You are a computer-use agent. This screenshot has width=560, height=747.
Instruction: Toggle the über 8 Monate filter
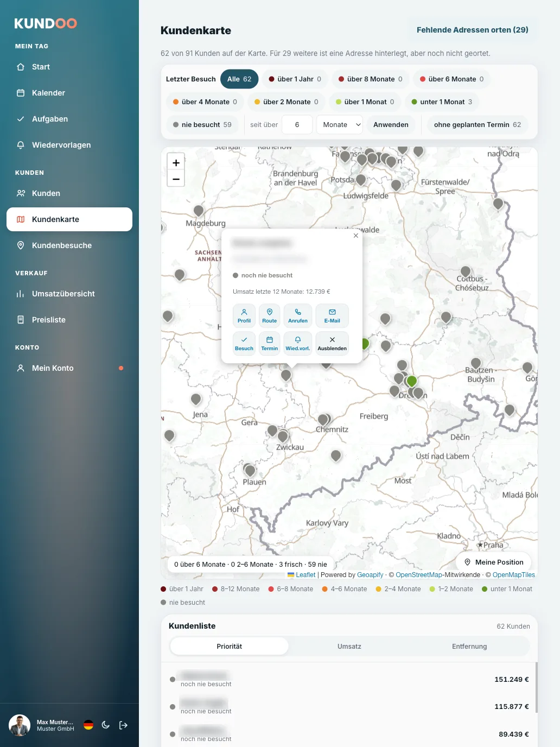pos(371,79)
